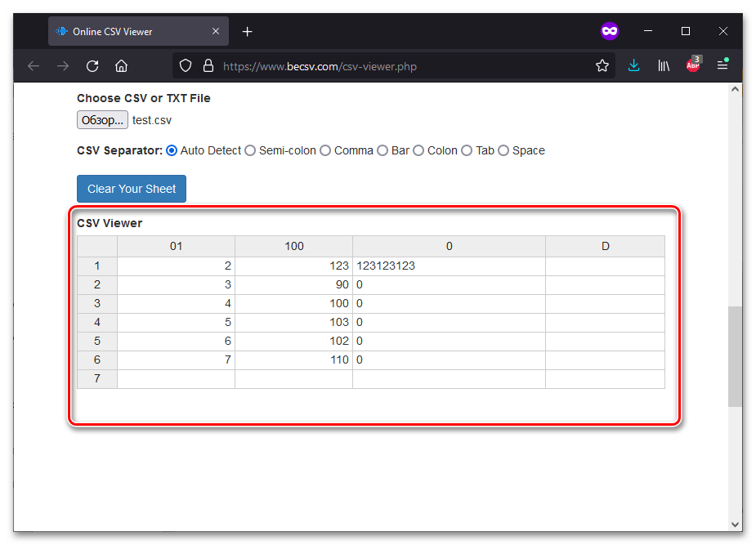This screenshot has height=545, width=756.
Task: Click the padlock site security icon
Action: [208, 66]
